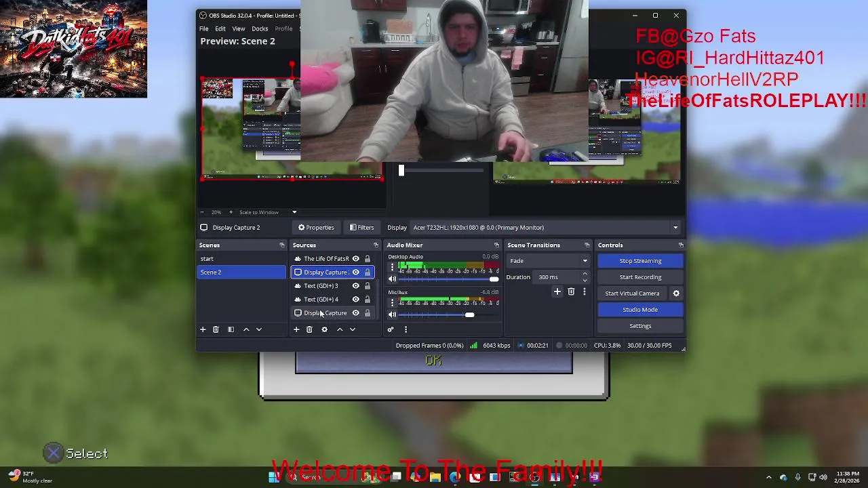Select the 'start' scene
The image size is (868, 488).
tap(241, 259)
